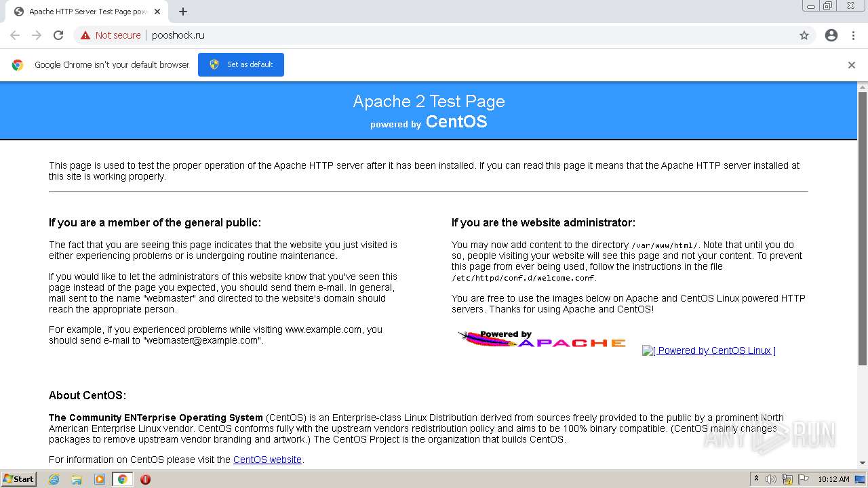The width and height of the screenshot is (868, 488).
Task: Open File Explorer folder taskbar icon
Action: tap(77, 479)
